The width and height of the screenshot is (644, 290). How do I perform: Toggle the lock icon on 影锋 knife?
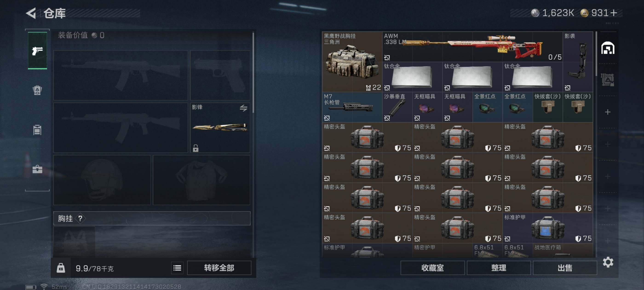pyautogui.click(x=195, y=148)
